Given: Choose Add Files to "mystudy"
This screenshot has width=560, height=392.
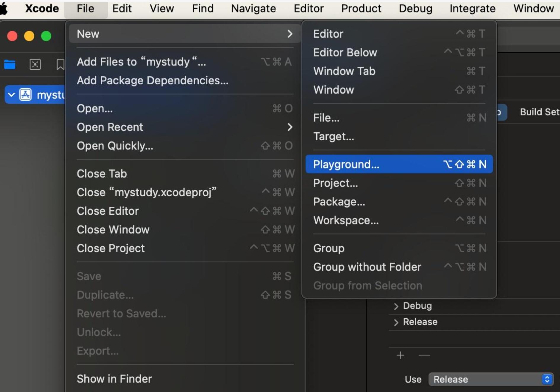Looking at the screenshot, I should point(185,62).
